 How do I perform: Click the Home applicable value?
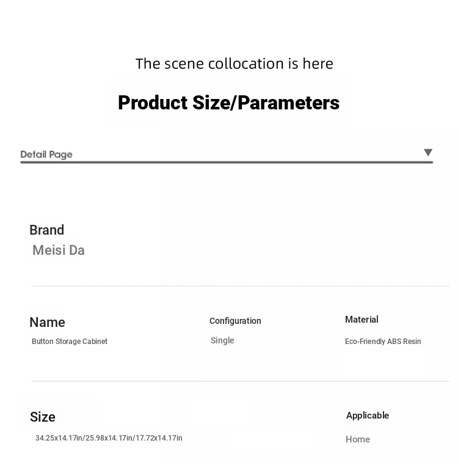click(358, 439)
